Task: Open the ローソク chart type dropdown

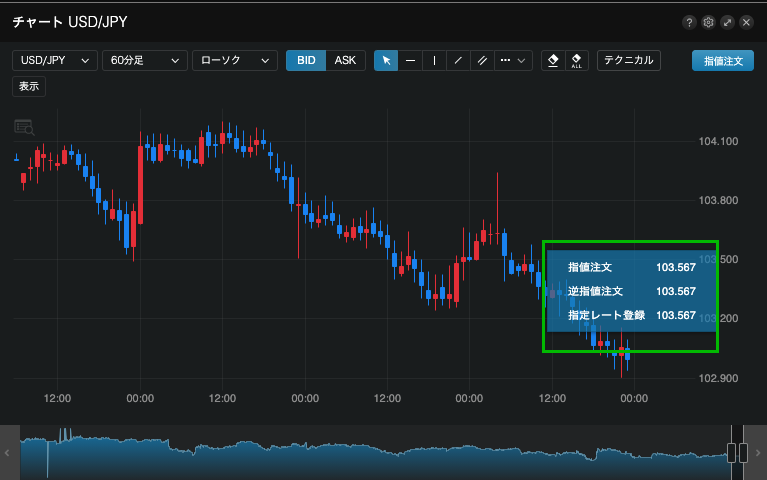Action: (235, 61)
